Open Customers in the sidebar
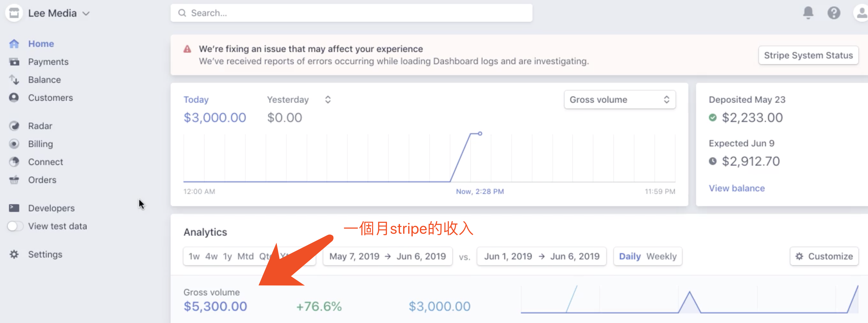Image resolution: width=868 pixels, height=323 pixels. pos(50,98)
